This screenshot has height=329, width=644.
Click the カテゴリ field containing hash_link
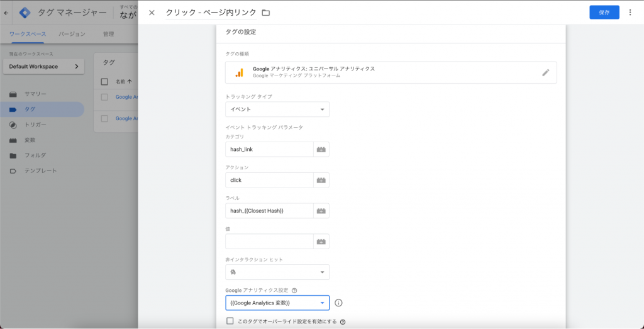[269, 150]
